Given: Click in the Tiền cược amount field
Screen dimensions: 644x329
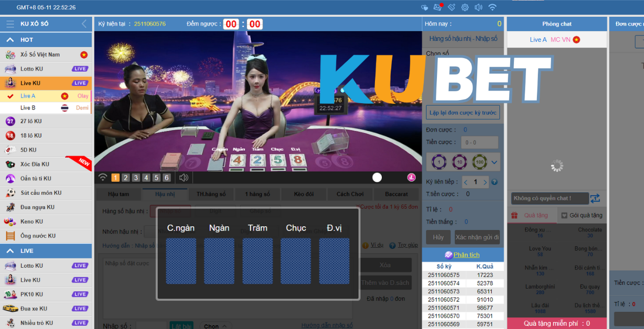Looking at the screenshot, I should [x=480, y=142].
